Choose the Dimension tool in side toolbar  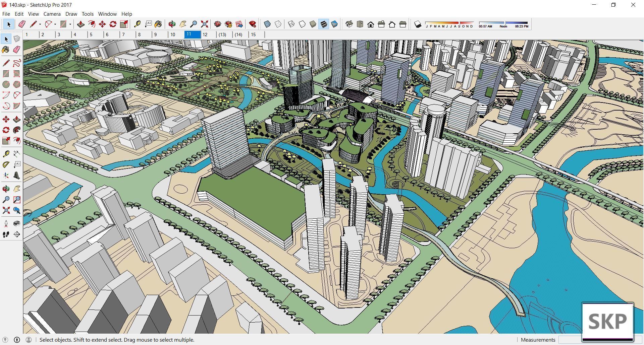pos(17,154)
